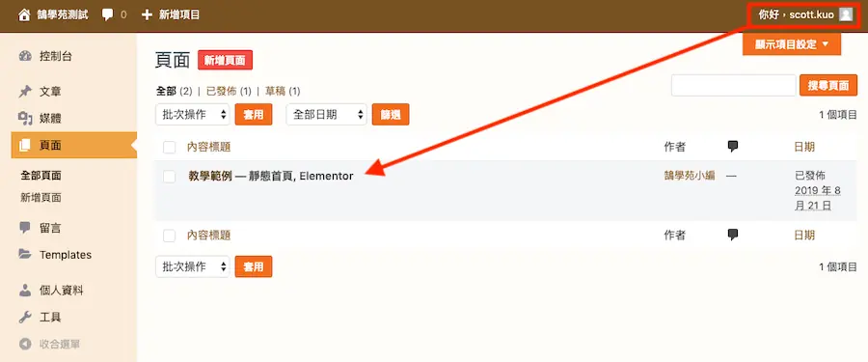
Task: Sort by 內容標題 in table footer
Action: 208,236
